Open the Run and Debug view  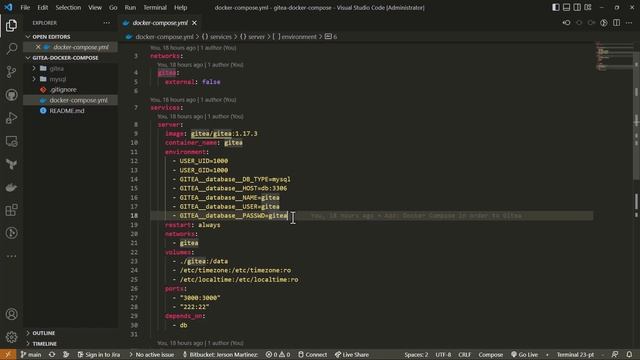[11, 118]
